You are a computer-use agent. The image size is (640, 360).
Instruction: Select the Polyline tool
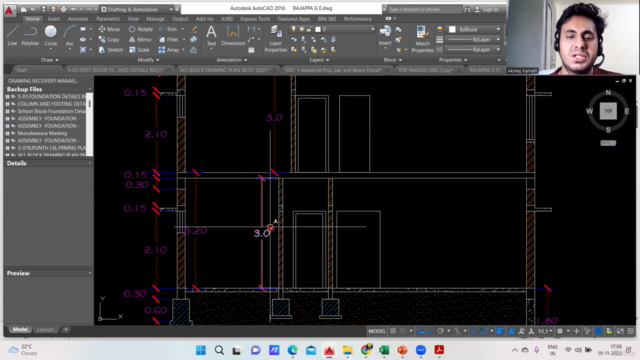pos(30,35)
